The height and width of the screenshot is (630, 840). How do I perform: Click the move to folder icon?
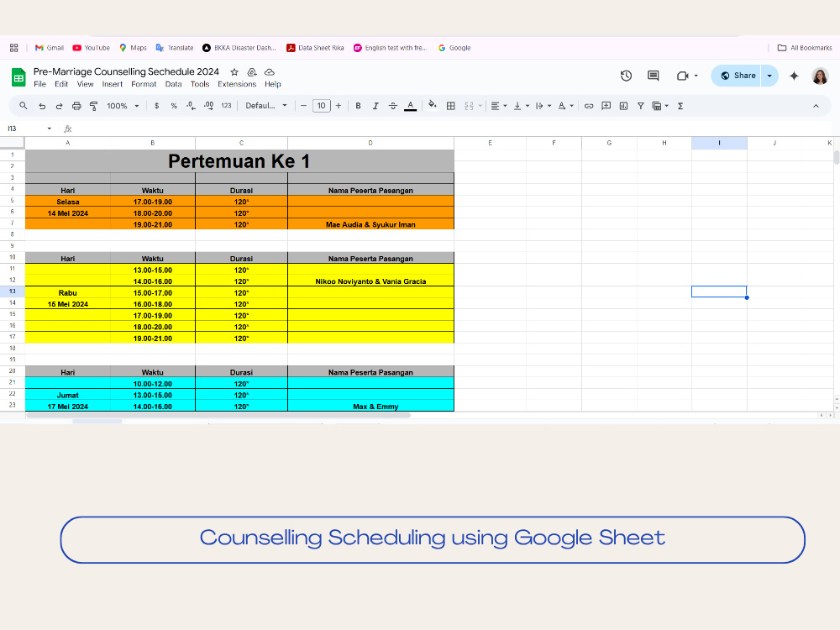[252, 71]
